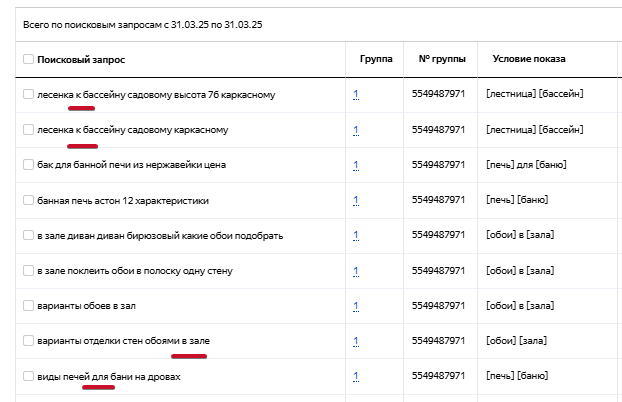The image size is (622, 402).
Task: Click query text 'бак для банной печи из нержавейки цена'
Action: click(131, 165)
